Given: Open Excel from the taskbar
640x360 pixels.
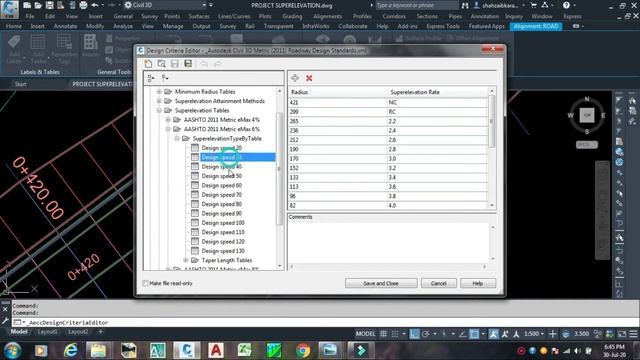Looking at the screenshot, I should point(244,350).
